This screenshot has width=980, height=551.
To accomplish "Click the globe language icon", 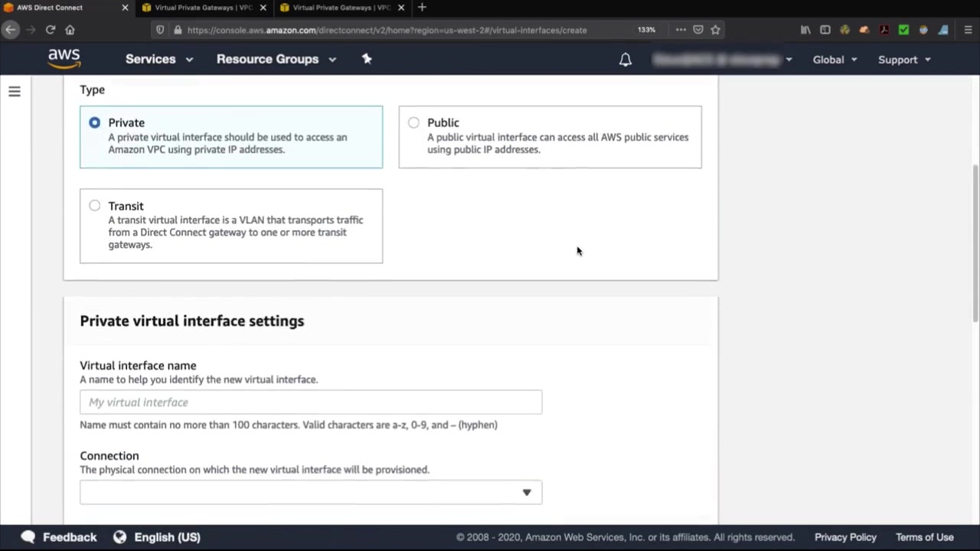I will click(x=119, y=537).
